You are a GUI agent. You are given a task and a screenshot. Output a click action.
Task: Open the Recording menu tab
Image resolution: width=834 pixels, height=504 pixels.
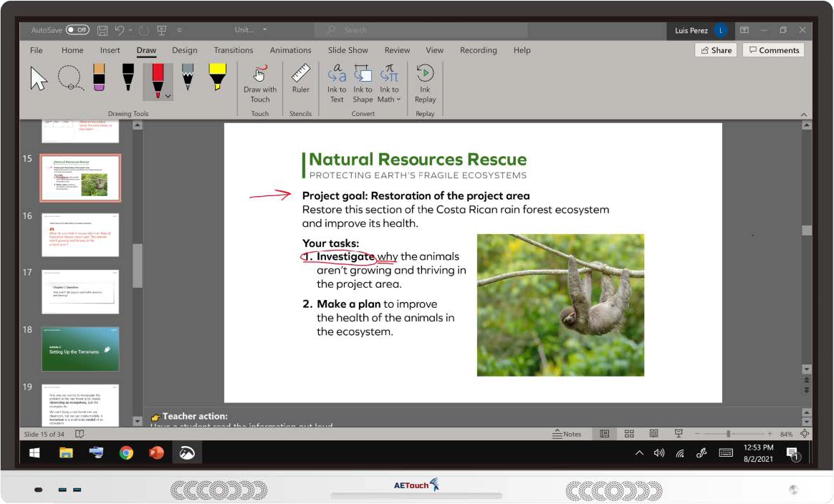pyautogui.click(x=478, y=50)
